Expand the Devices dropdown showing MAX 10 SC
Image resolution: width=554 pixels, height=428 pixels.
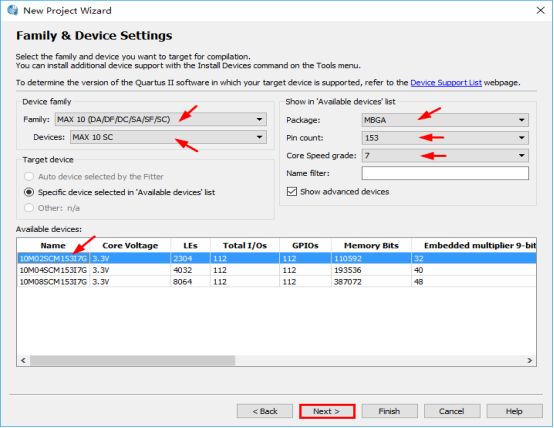168,137
